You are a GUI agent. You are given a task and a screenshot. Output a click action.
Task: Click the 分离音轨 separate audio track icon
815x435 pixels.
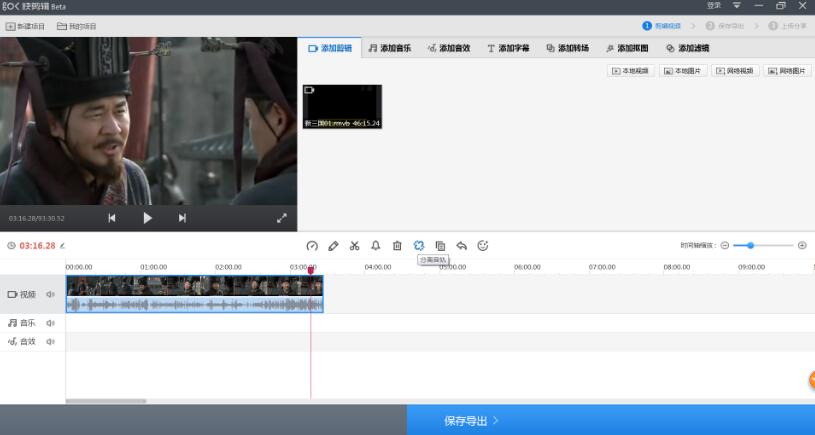pos(419,246)
